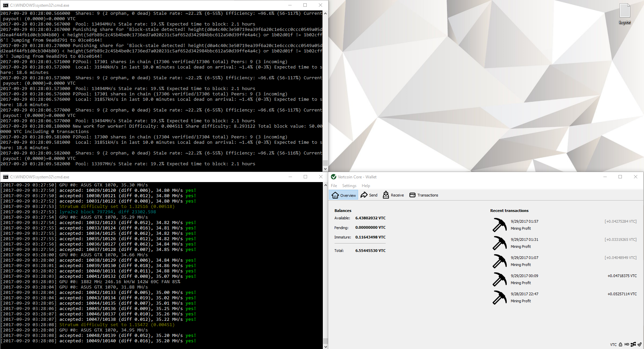Click the scroll-down arrow in top P2Pool console
Image resolution: width=644 pixels, height=349 pixels.
(x=325, y=169)
